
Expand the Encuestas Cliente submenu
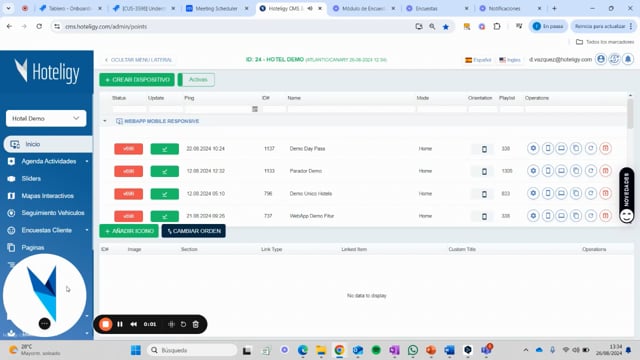pos(87,230)
